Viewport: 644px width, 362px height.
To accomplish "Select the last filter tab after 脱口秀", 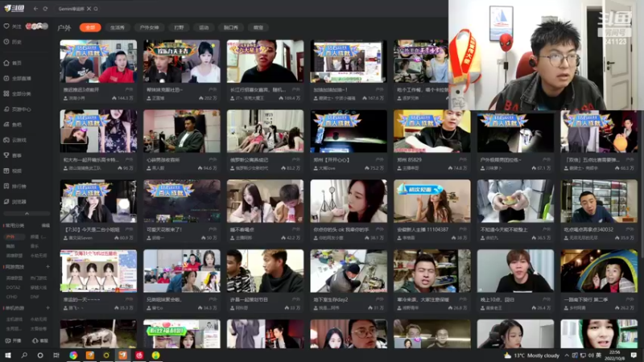I will 258,27.
